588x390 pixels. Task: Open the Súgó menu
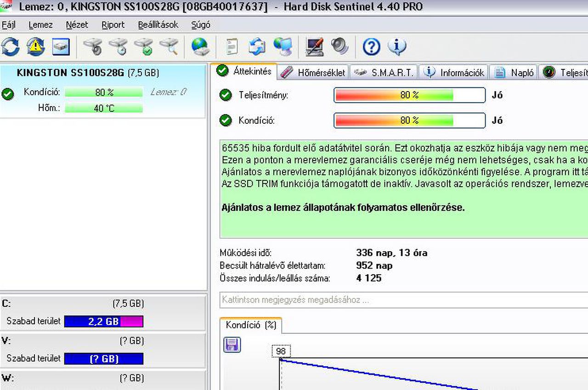click(x=201, y=25)
